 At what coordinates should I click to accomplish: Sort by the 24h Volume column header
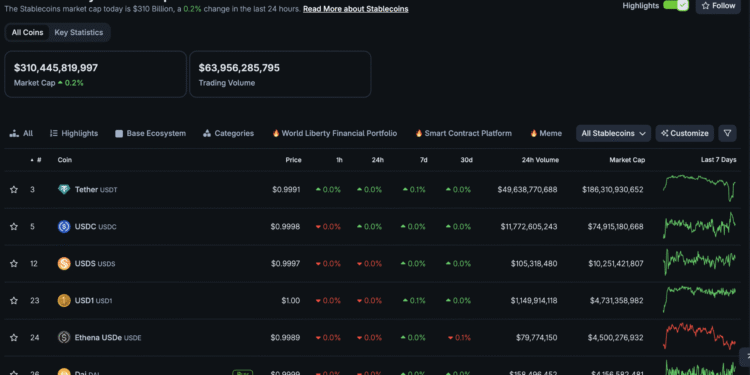tap(540, 160)
